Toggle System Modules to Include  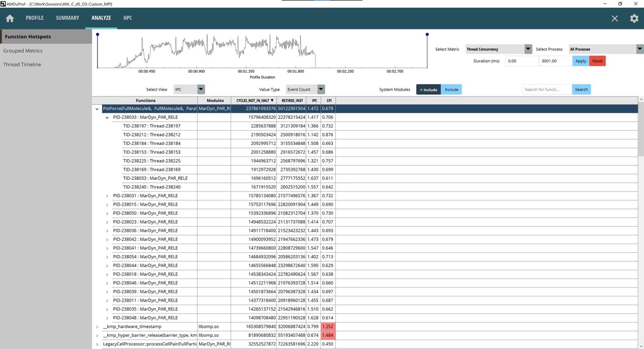coord(428,90)
